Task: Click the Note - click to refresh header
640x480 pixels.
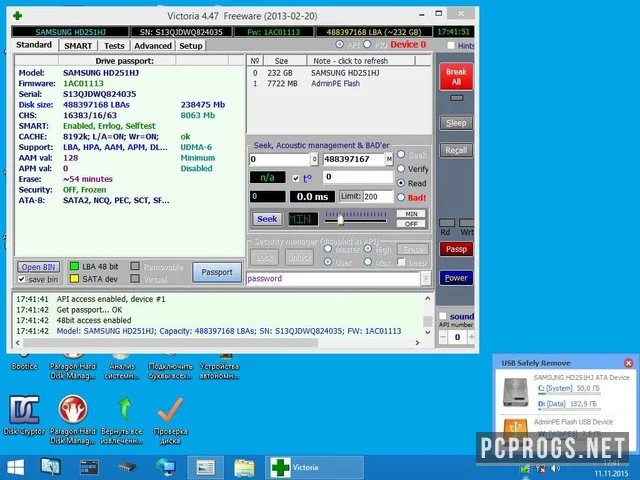Action: 361,61
